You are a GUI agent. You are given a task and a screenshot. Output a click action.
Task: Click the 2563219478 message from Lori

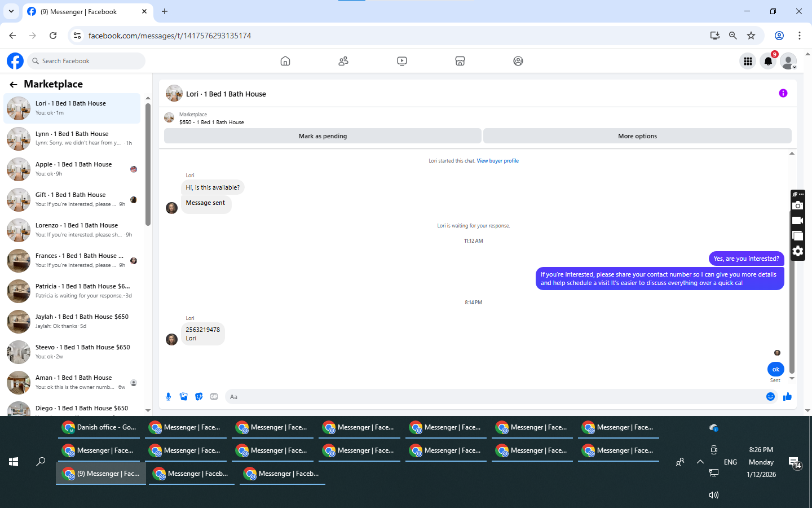(203, 334)
